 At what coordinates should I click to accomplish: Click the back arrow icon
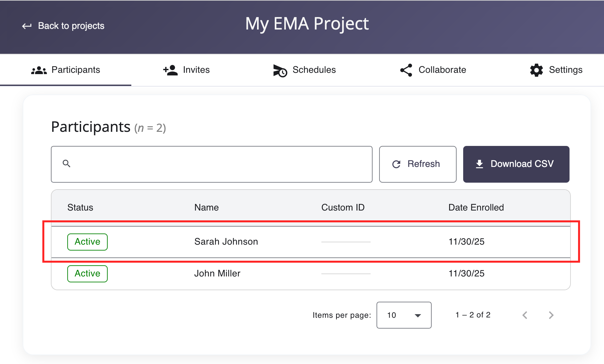pyautogui.click(x=27, y=26)
